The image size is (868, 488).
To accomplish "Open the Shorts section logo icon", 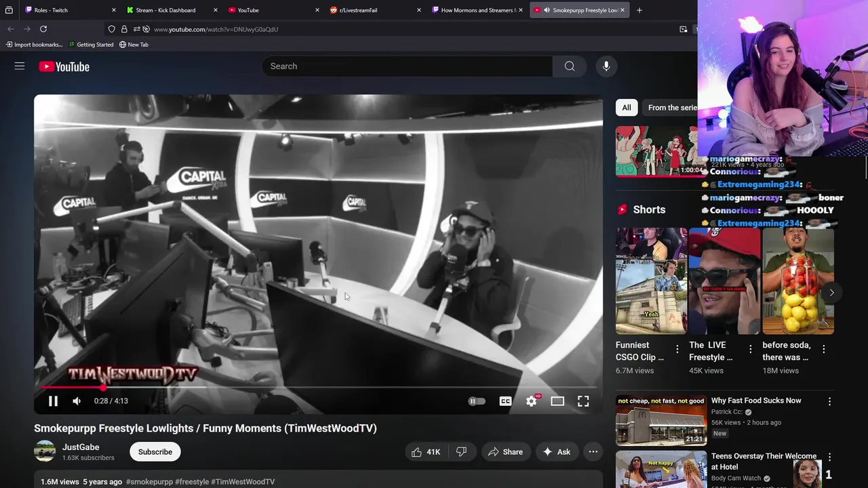I will [x=623, y=209].
